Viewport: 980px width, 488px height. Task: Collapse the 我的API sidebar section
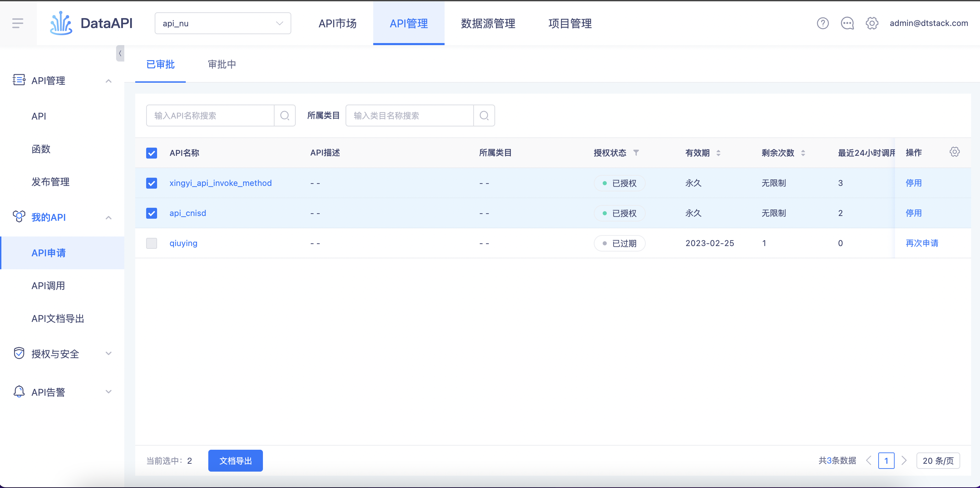(109, 217)
